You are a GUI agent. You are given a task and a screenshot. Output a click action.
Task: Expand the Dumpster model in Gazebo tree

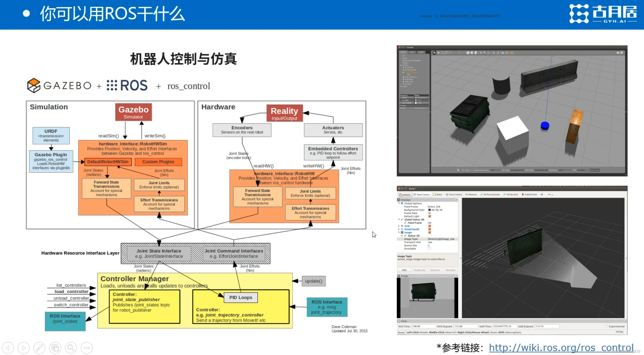pos(403,79)
